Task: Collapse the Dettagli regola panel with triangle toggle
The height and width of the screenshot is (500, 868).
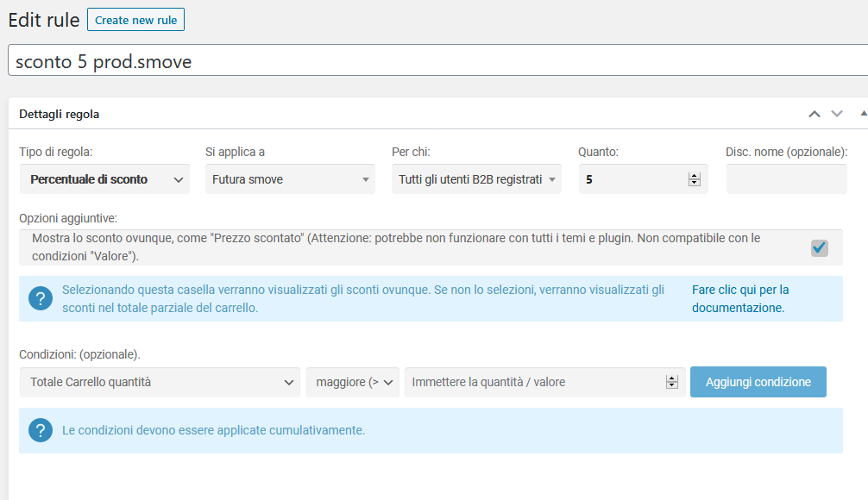Action: [x=864, y=114]
